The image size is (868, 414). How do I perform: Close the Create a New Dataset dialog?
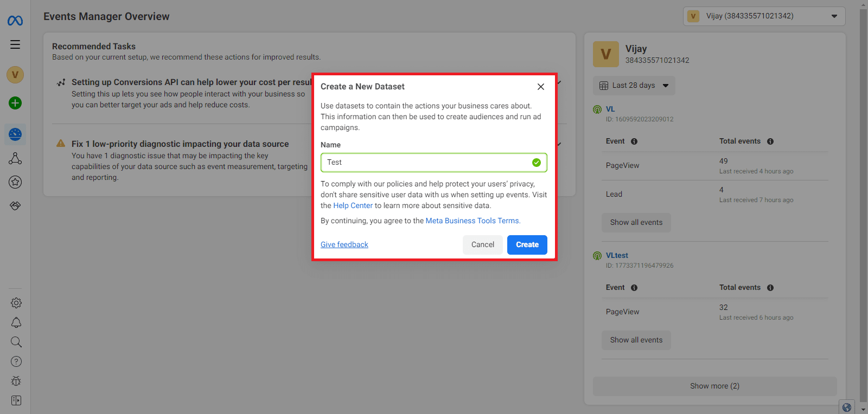[540, 87]
